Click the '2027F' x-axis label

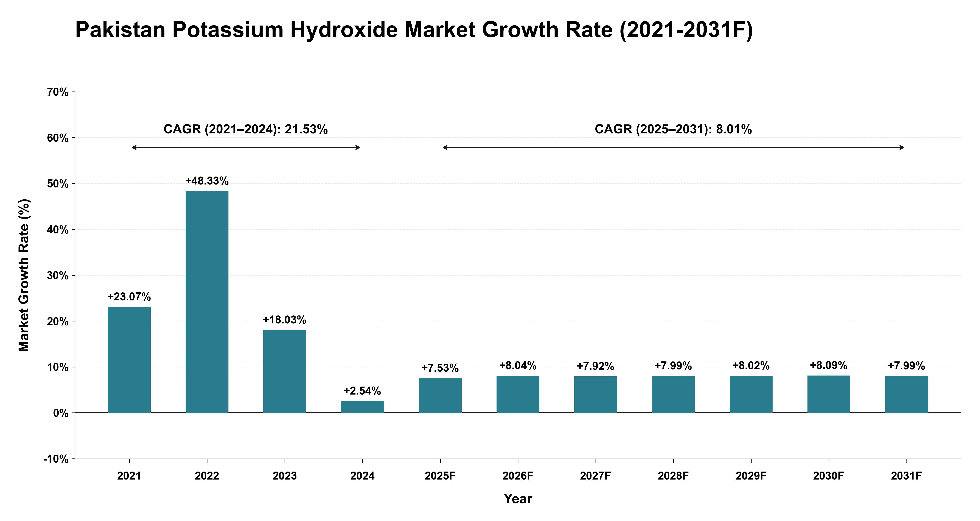pos(596,476)
